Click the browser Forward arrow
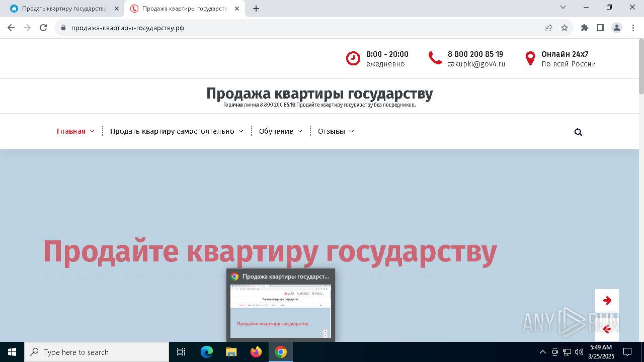This screenshot has height=362, width=644. [27, 28]
